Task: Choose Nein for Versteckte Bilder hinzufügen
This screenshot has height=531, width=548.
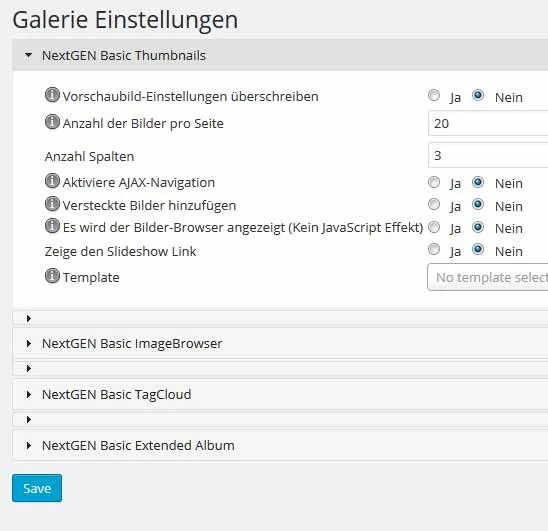Action: point(478,204)
